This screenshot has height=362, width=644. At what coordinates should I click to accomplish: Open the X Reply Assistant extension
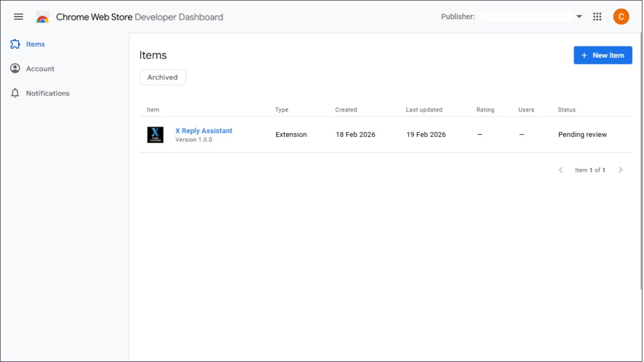(x=203, y=130)
